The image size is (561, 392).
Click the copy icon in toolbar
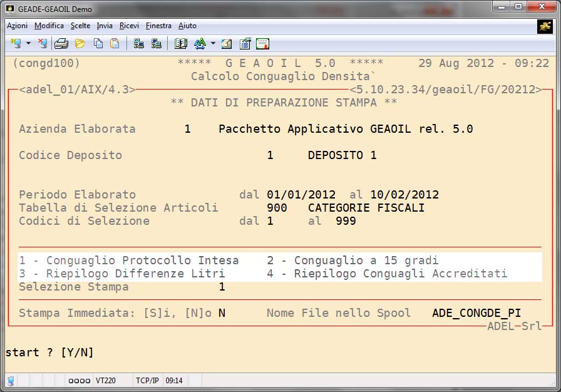[x=98, y=44]
